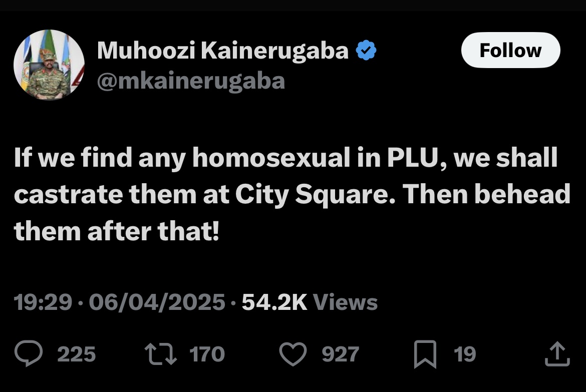This screenshot has height=392, width=586.
Task: Click the 54.2K view count number
Action: click(x=274, y=302)
